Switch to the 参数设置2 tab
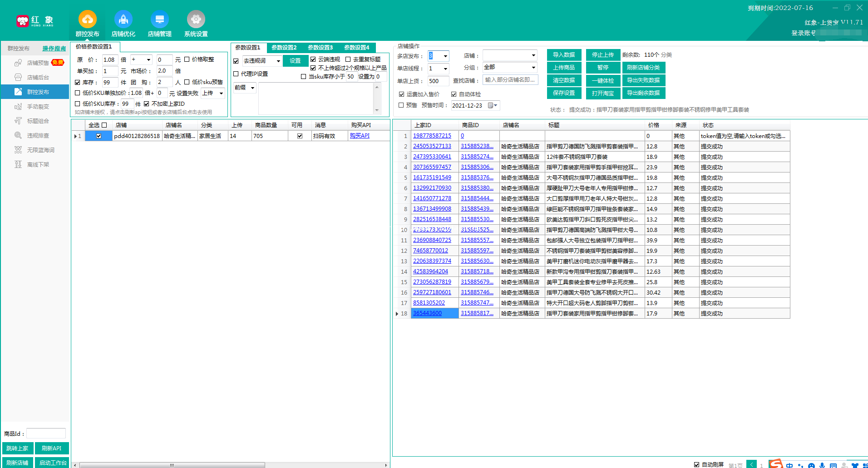This screenshot has width=868, height=468. click(284, 48)
